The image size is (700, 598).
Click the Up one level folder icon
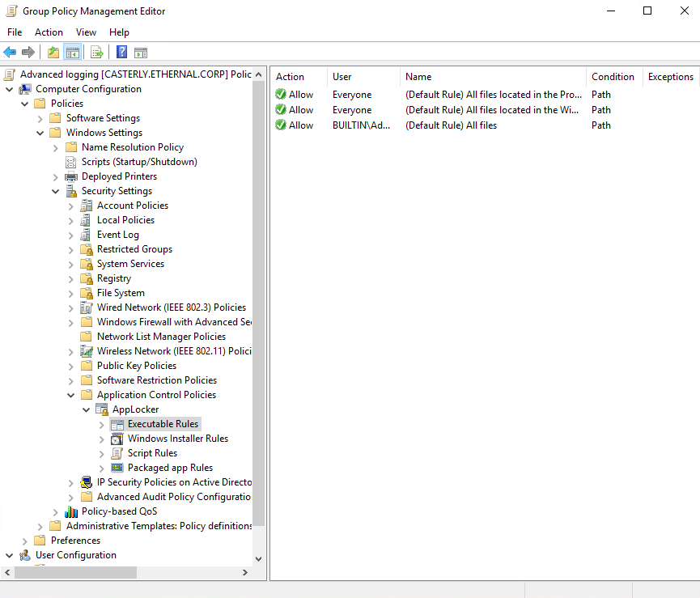[53, 53]
